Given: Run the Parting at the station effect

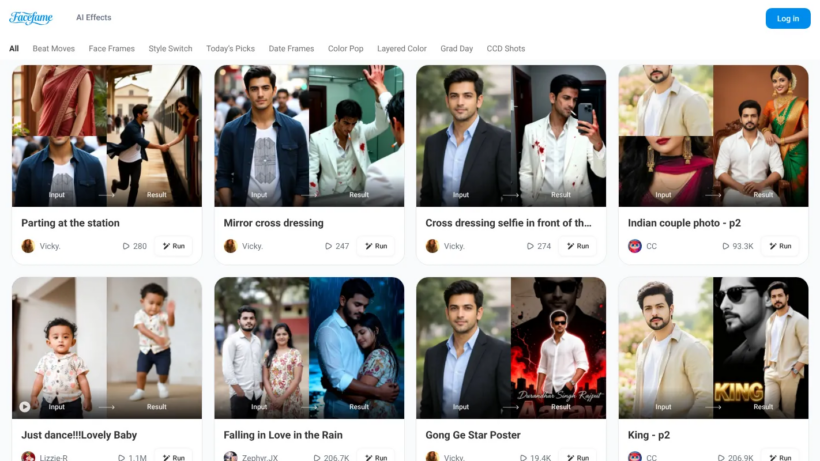Looking at the screenshot, I should coord(174,246).
